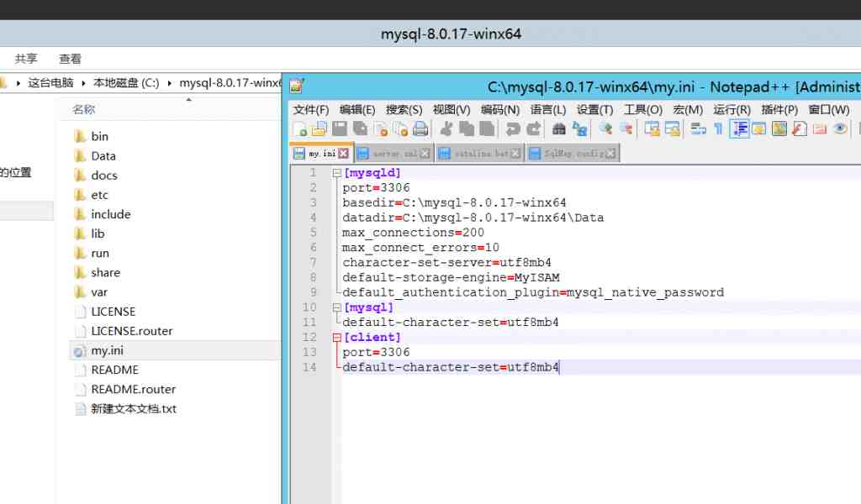Screen dimensions: 861x504
Task: Open the 共享 ribbon tab in Explorer
Action: pyautogui.click(x=26, y=59)
